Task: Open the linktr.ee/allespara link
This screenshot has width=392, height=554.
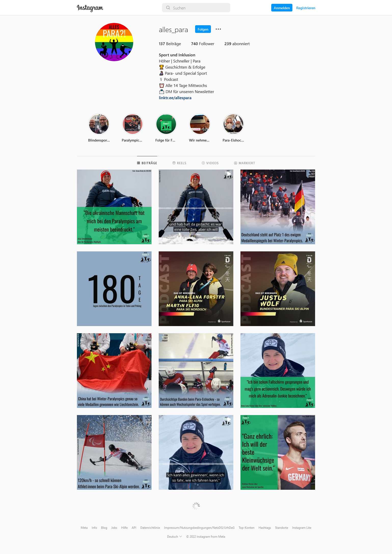Action: coord(175,98)
